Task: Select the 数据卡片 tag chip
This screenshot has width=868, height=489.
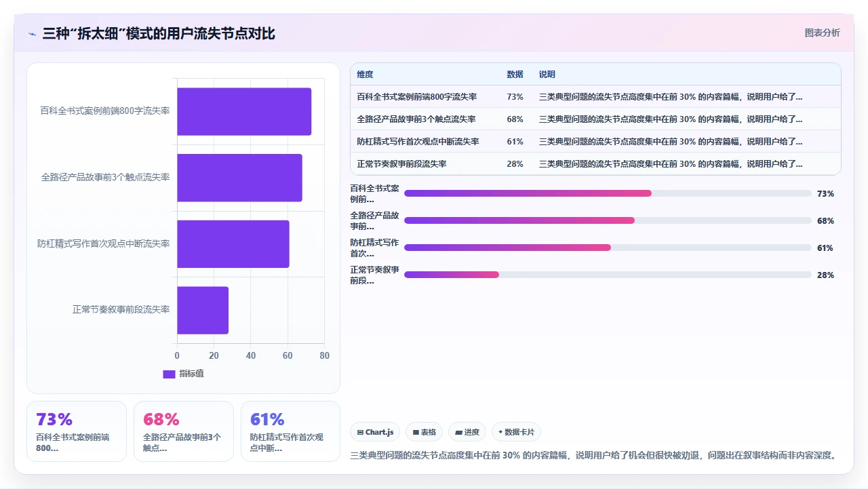Action: click(516, 432)
